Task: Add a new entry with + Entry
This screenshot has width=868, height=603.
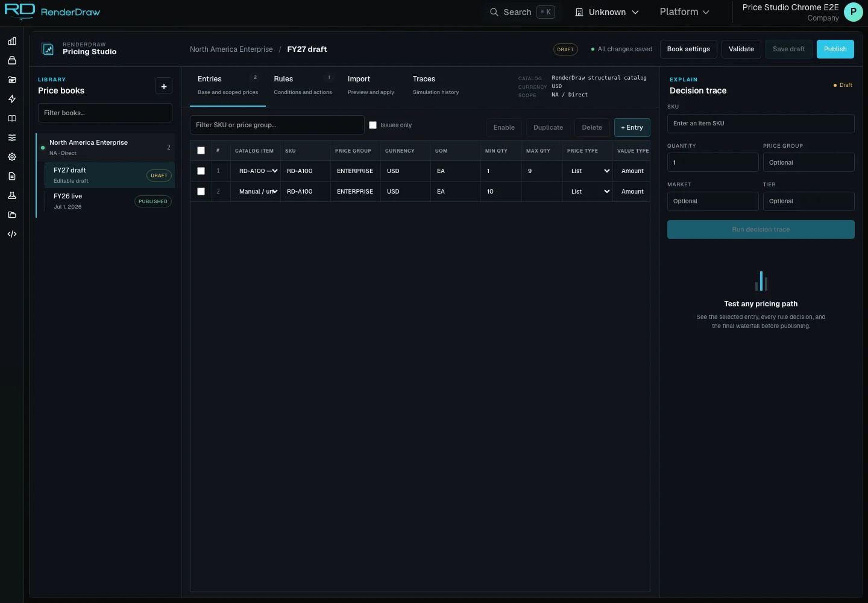Action: pyautogui.click(x=632, y=127)
